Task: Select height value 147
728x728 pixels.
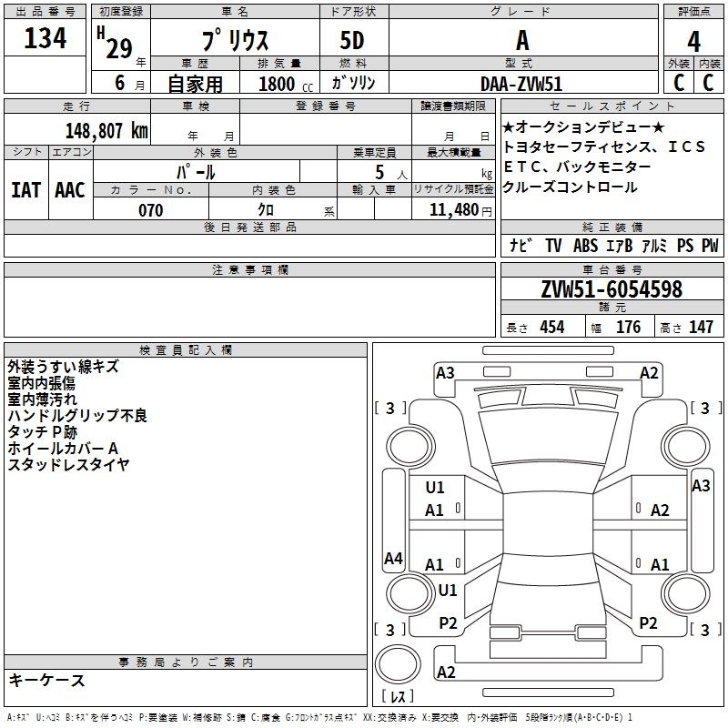Action: 701,327
